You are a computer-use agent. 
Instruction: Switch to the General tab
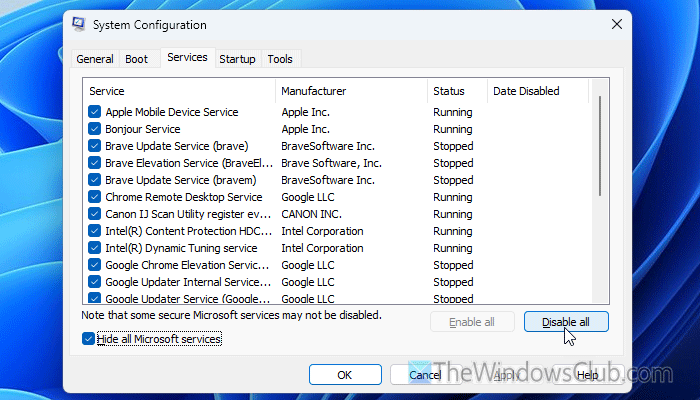[95, 59]
